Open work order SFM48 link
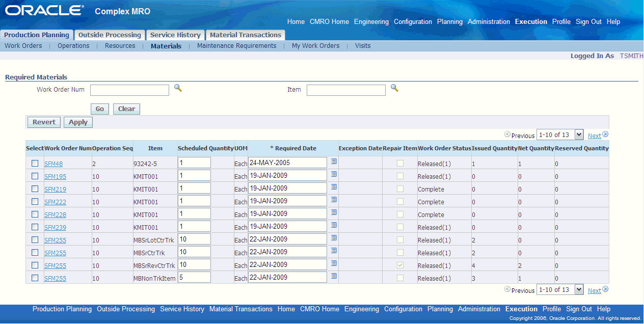 point(53,164)
